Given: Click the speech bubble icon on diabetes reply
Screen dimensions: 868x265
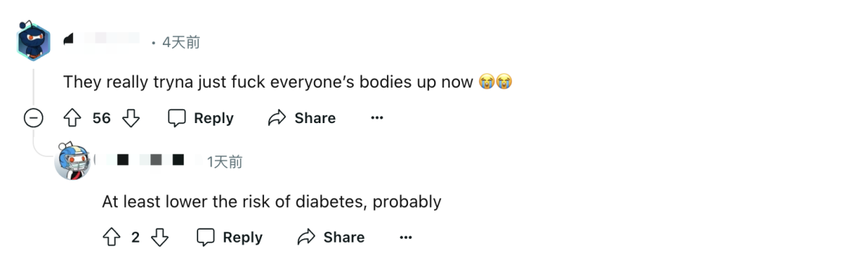Looking at the screenshot, I should tap(206, 237).
